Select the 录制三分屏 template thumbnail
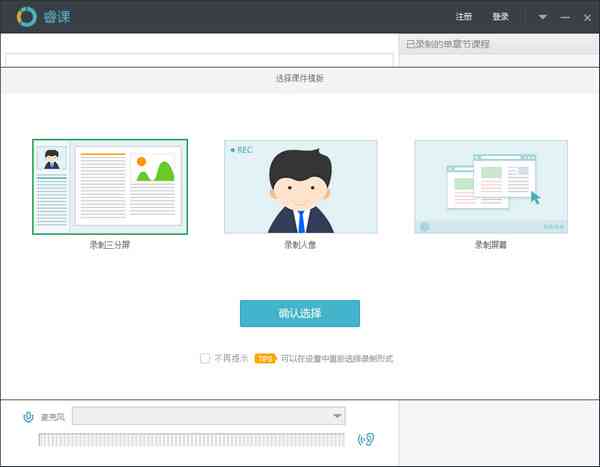Screen dimensions: 600x467 (x=110, y=187)
